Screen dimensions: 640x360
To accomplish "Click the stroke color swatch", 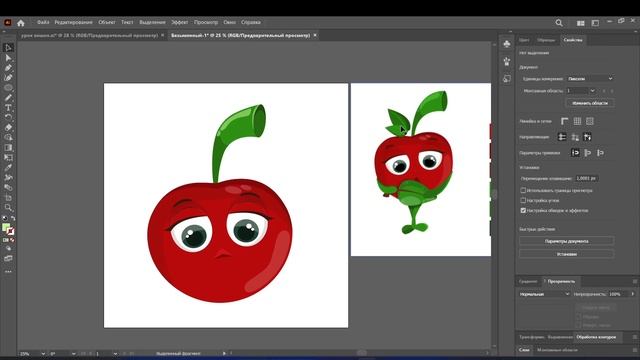I will [10, 231].
